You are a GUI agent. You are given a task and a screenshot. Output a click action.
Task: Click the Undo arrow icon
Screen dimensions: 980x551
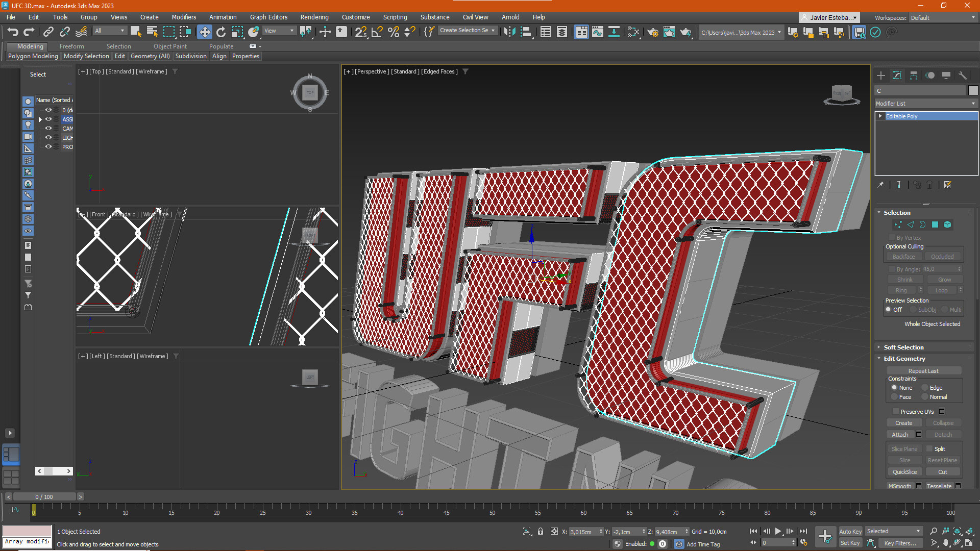13,32
